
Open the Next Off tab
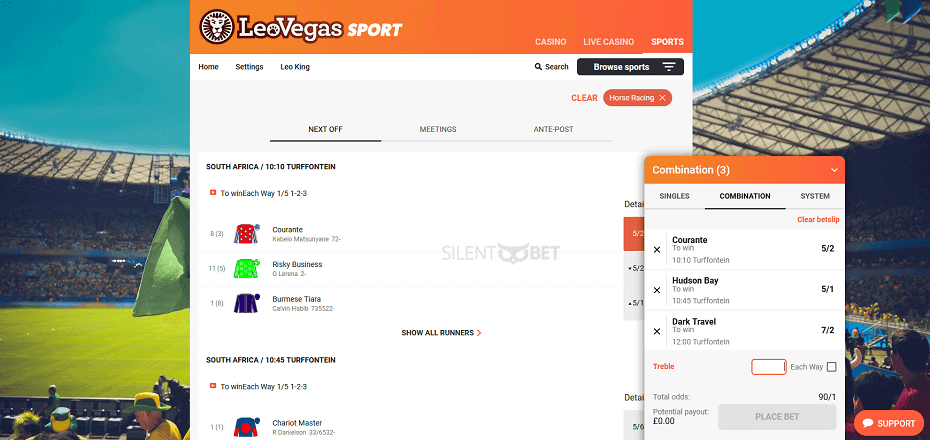(326, 129)
